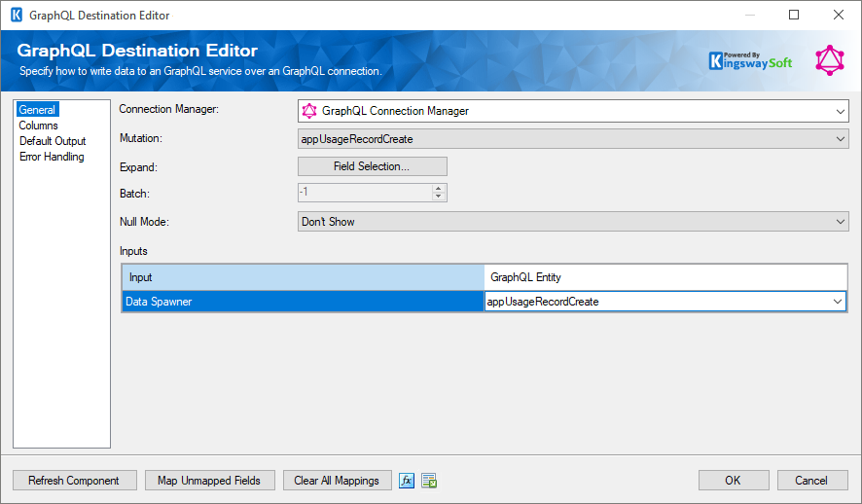
Task: Click the K app icon in the title bar
Action: 16,16
